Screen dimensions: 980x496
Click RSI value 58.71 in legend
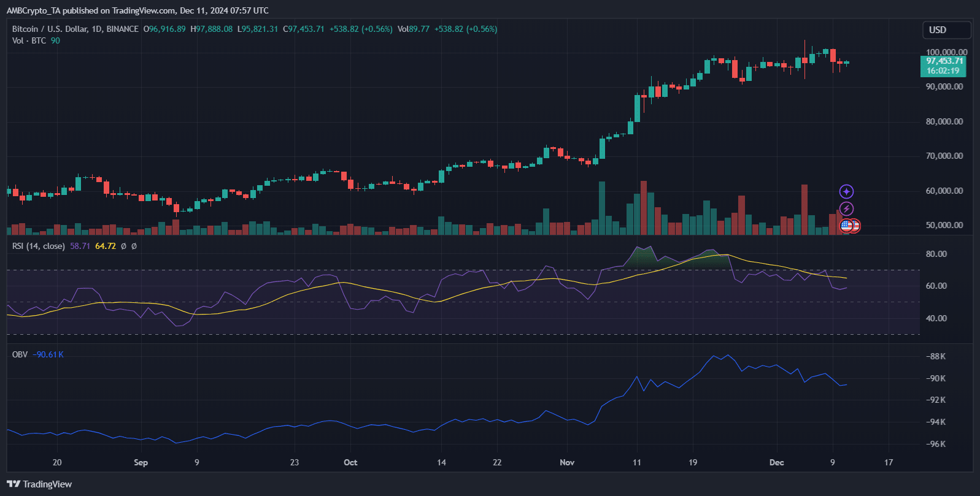click(x=80, y=246)
